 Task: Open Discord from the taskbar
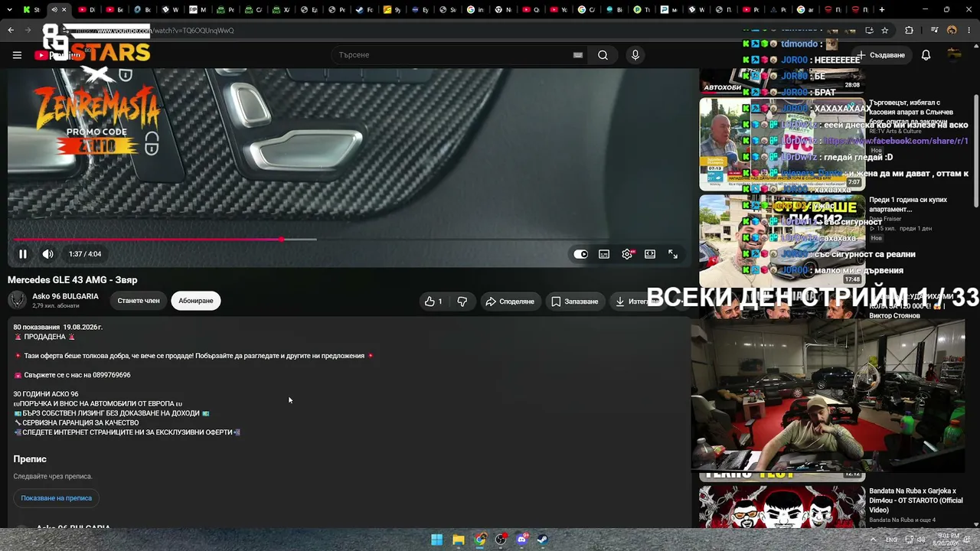click(522, 540)
